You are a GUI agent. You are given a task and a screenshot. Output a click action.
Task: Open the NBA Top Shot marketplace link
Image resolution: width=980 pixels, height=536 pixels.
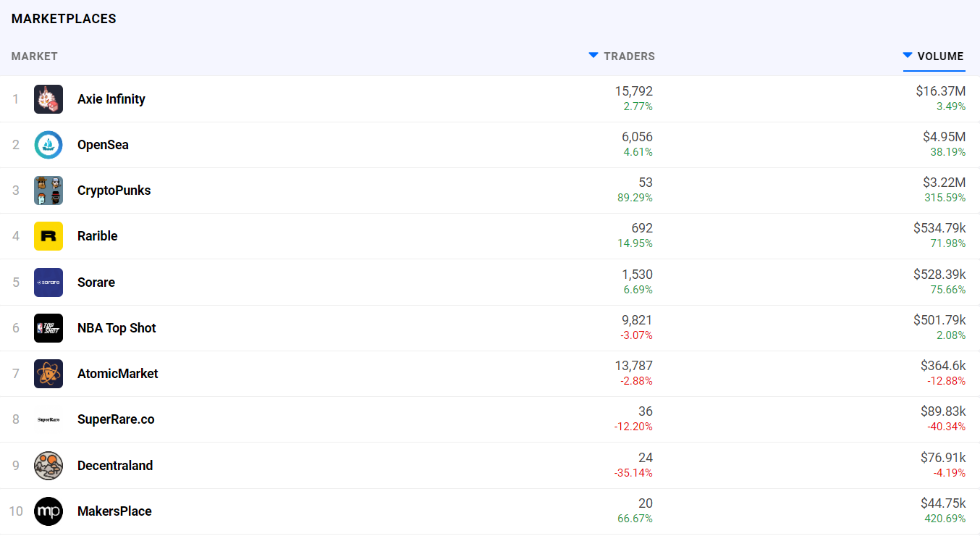click(x=117, y=328)
